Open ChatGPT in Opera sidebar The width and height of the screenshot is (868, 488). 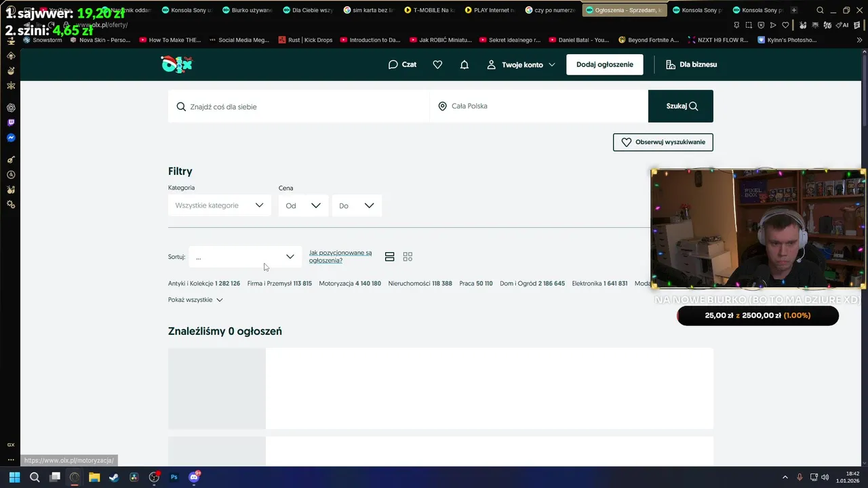tap(11, 108)
